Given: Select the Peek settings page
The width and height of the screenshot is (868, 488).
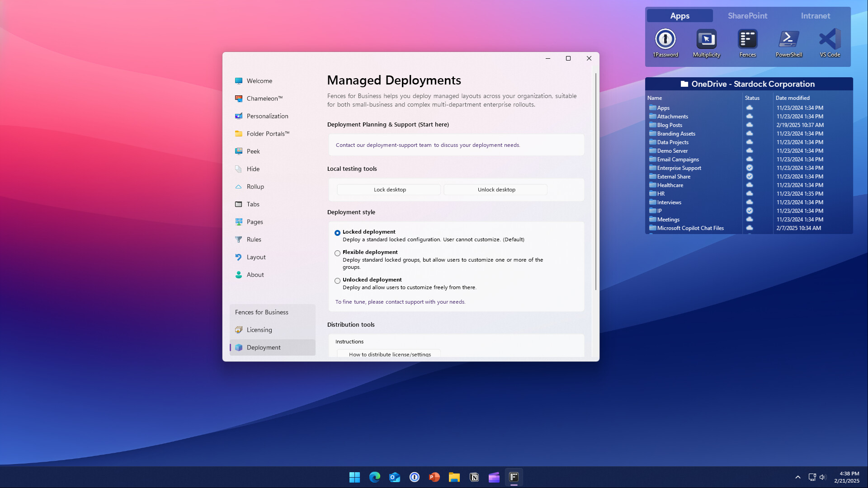Looking at the screenshot, I should pyautogui.click(x=254, y=151).
